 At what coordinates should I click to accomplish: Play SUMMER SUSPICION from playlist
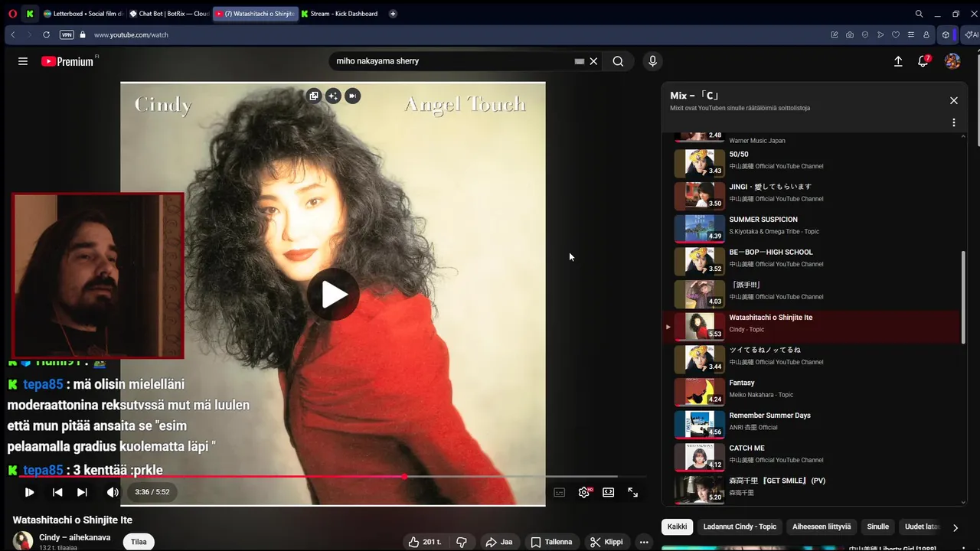point(812,228)
